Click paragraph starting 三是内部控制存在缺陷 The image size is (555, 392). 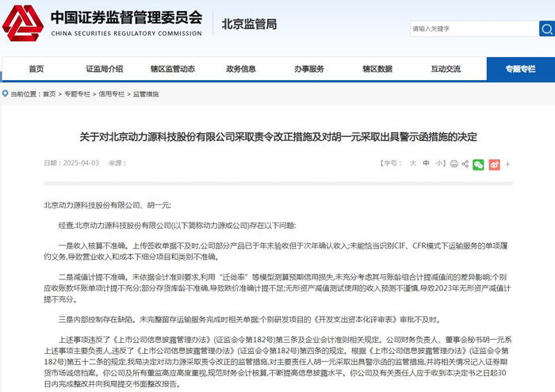pos(250,320)
